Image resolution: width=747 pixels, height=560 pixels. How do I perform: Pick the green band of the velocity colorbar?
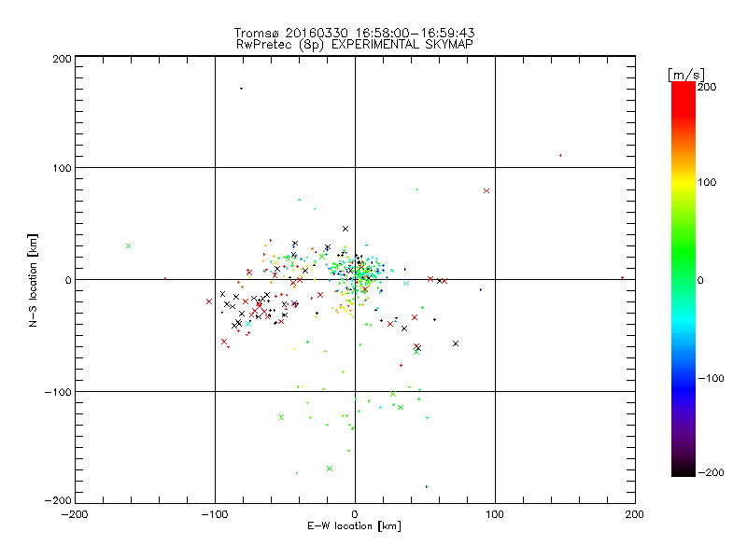[x=684, y=252]
